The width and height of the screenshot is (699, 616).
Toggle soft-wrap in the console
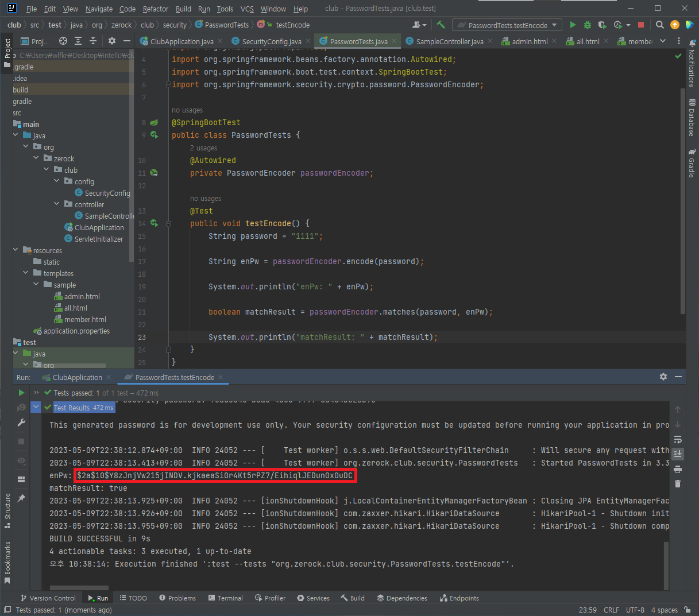[678, 440]
